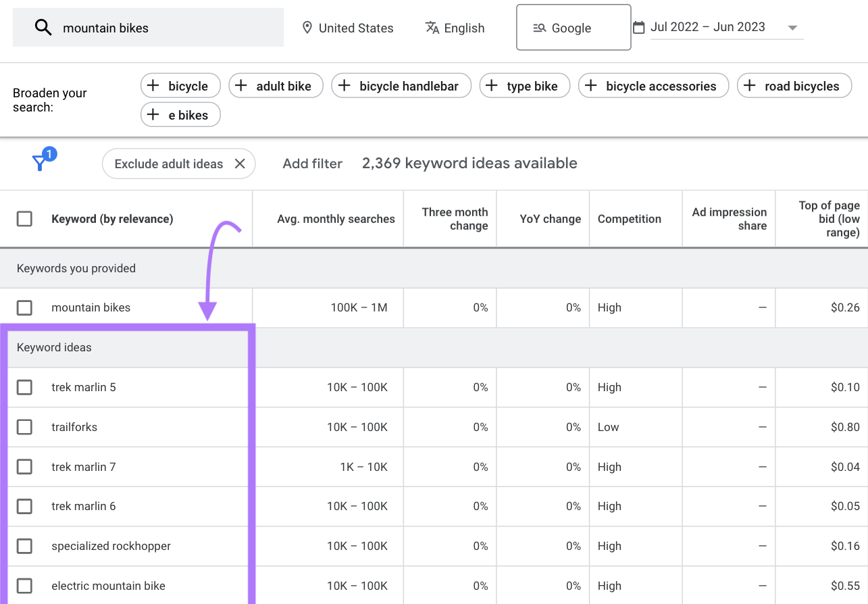868x604 pixels.
Task: Click the 'Keywords you provided' section label
Action: point(76,268)
